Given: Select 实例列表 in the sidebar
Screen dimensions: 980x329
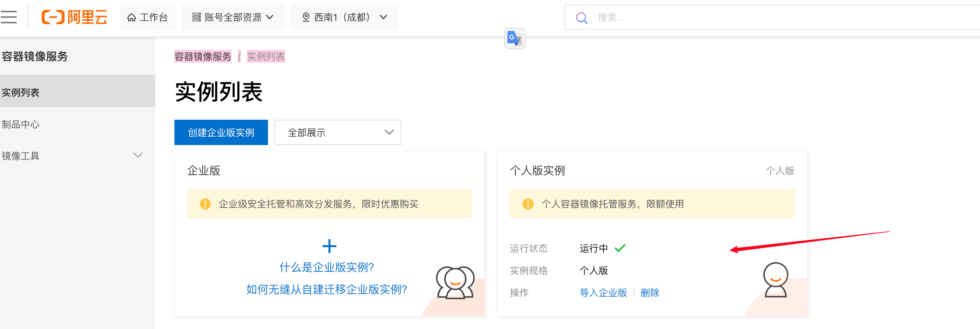Looking at the screenshot, I should 78,91.
